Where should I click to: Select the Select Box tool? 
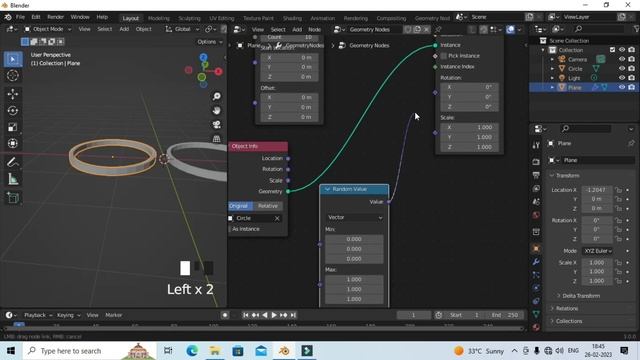click(13, 60)
